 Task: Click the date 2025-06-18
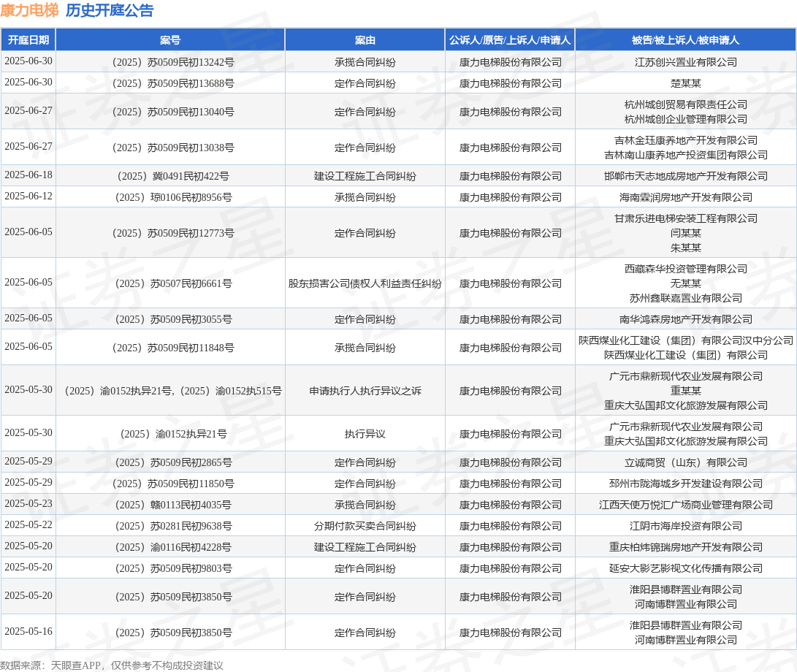coord(28,175)
